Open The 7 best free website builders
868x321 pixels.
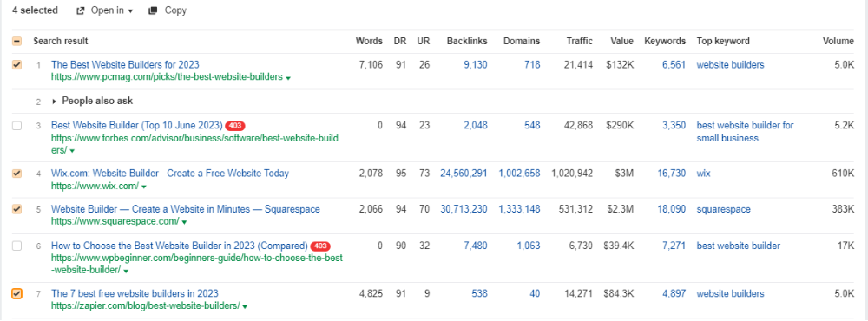point(135,293)
